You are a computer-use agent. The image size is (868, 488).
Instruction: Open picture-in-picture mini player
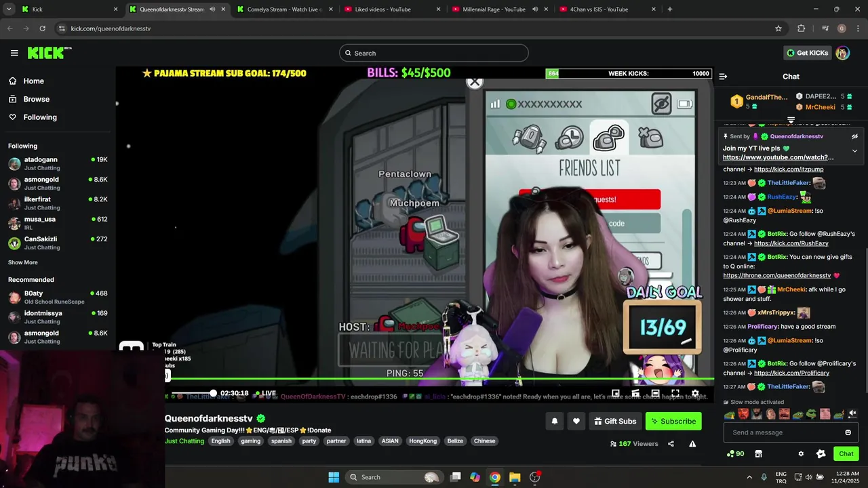[616, 393]
